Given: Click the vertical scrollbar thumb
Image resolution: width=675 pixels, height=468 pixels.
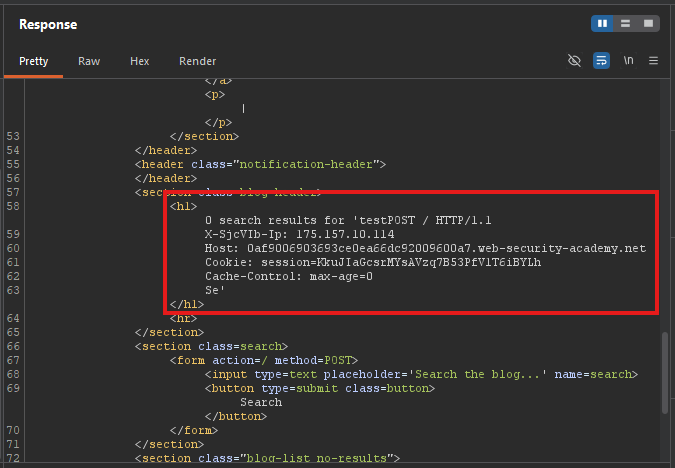Looking at the screenshot, I should pos(665,372).
